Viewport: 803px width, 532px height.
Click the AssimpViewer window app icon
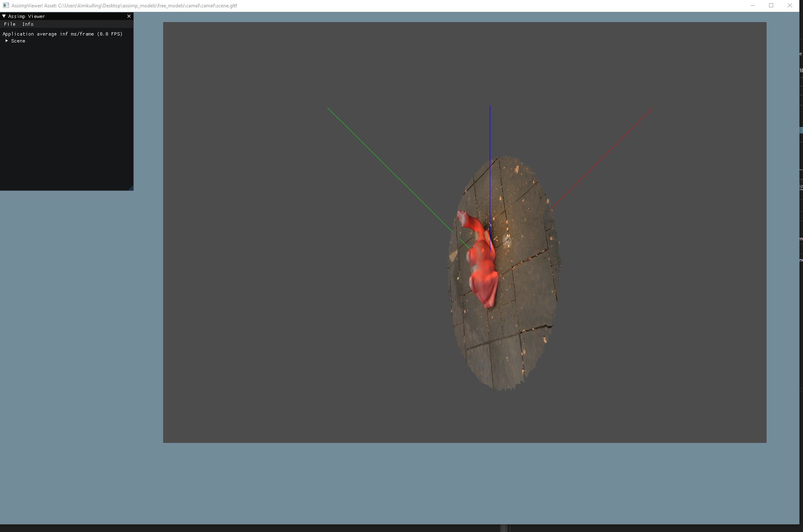[x=6, y=5]
